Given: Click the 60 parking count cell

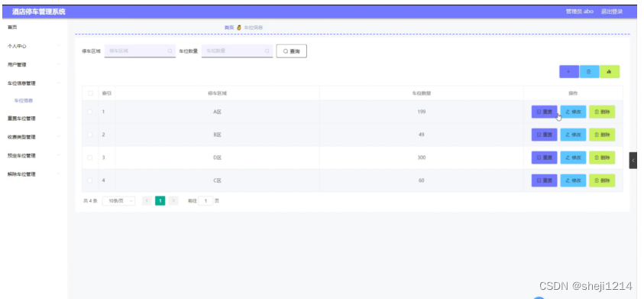Looking at the screenshot, I should click(422, 180).
